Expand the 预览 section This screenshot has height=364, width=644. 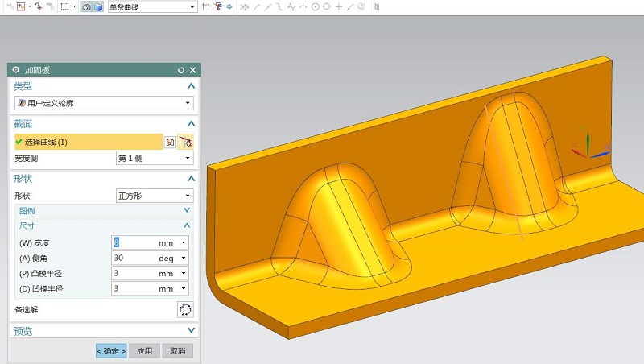(x=191, y=331)
